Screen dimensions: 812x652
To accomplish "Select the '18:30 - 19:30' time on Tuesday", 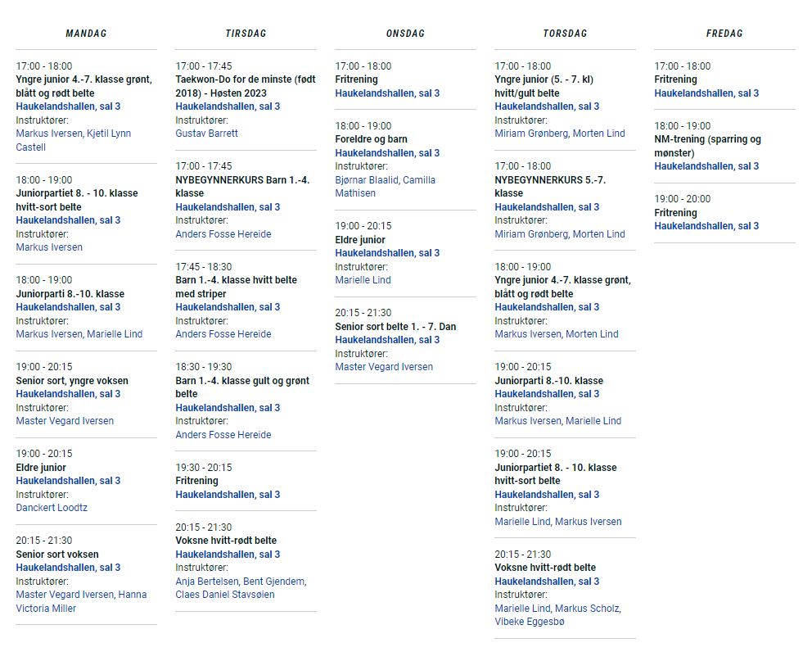I will tap(203, 366).
